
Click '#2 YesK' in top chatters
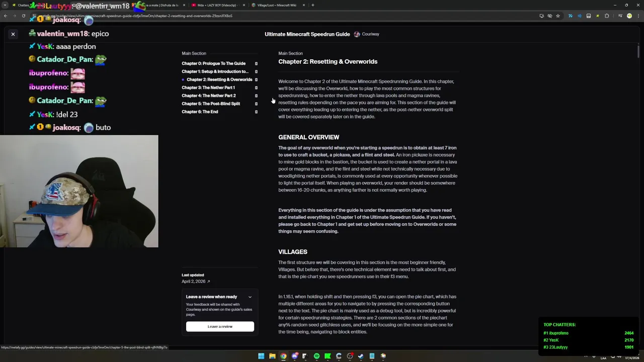coord(551,340)
